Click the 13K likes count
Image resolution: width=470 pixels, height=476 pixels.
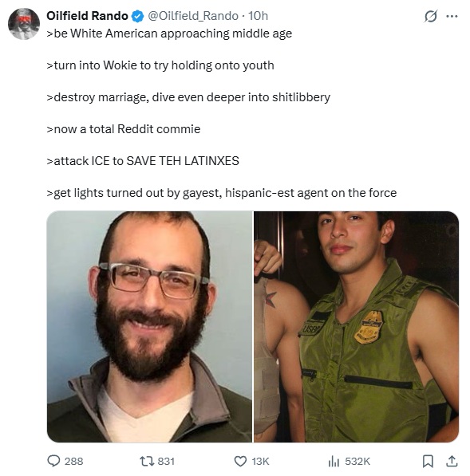click(260, 461)
